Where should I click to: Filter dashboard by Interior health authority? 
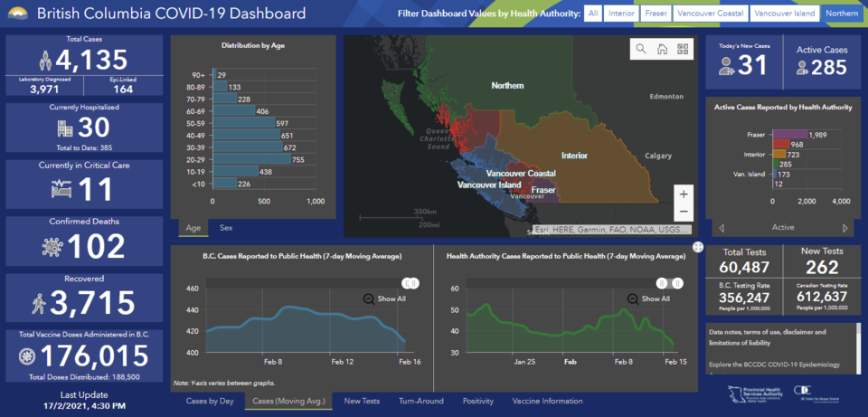pos(622,14)
